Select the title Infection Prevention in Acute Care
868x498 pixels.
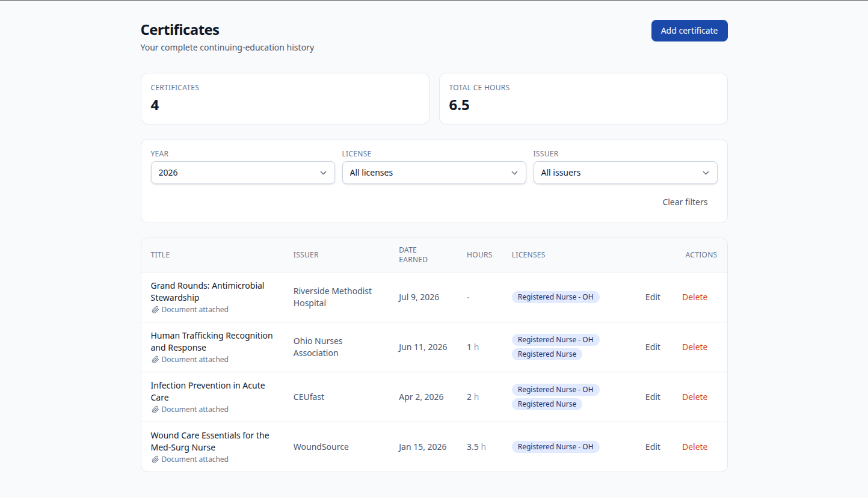click(x=208, y=392)
